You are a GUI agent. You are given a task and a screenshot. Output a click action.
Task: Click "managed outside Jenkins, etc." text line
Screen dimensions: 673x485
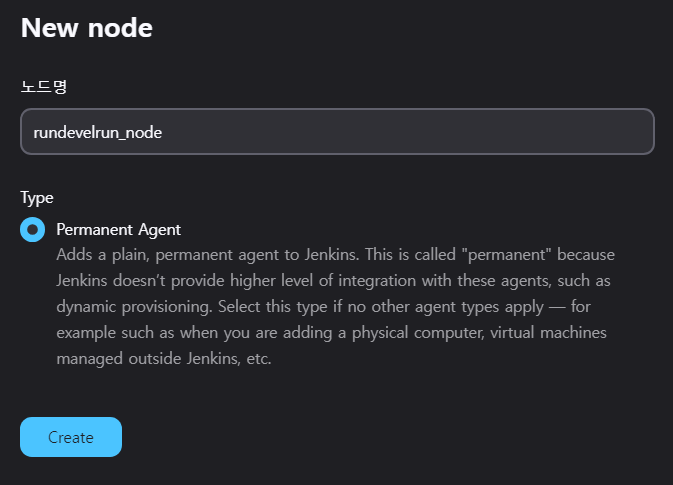(164, 358)
